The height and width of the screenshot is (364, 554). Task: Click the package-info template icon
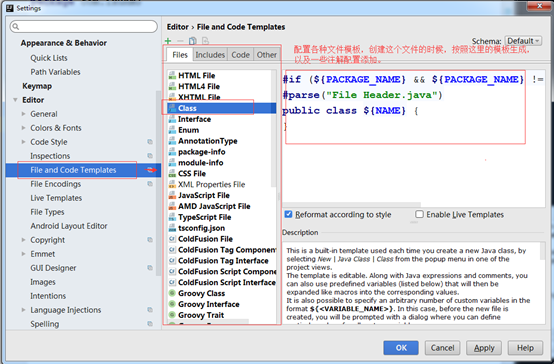172,152
